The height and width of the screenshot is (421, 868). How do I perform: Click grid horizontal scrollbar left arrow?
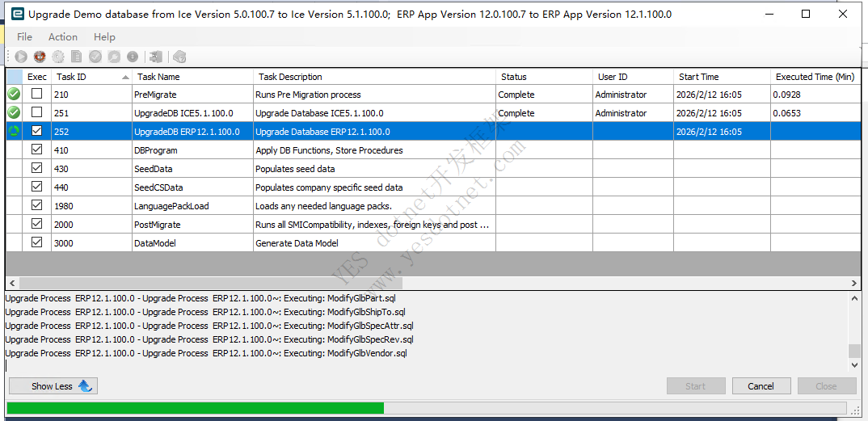pyautogui.click(x=11, y=284)
